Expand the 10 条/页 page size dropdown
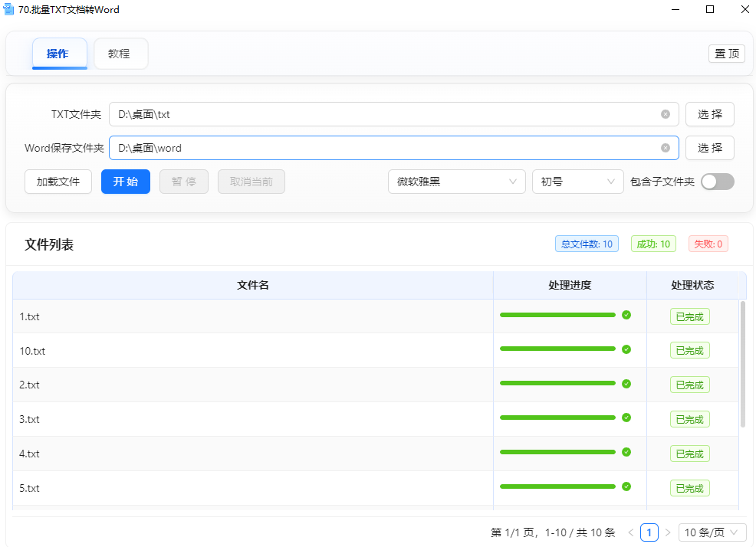The width and height of the screenshot is (756, 547). pos(712,532)
